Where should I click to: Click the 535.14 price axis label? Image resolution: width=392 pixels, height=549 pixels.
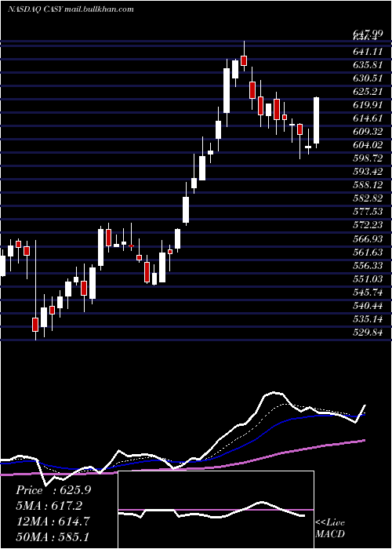click(369, 319)
